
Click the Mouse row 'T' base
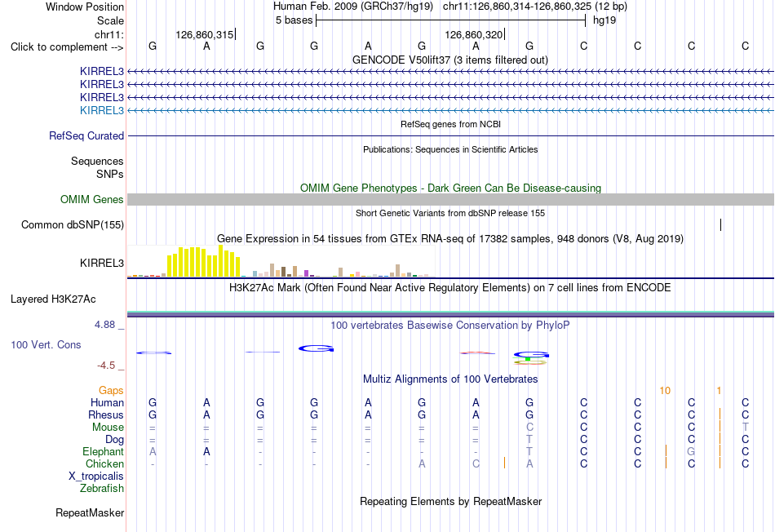point(746,428)
